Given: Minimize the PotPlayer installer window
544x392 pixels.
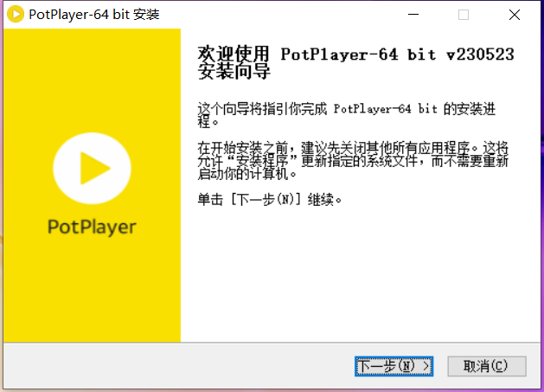Looking at the screenshot, I should (x=413, y=15).
